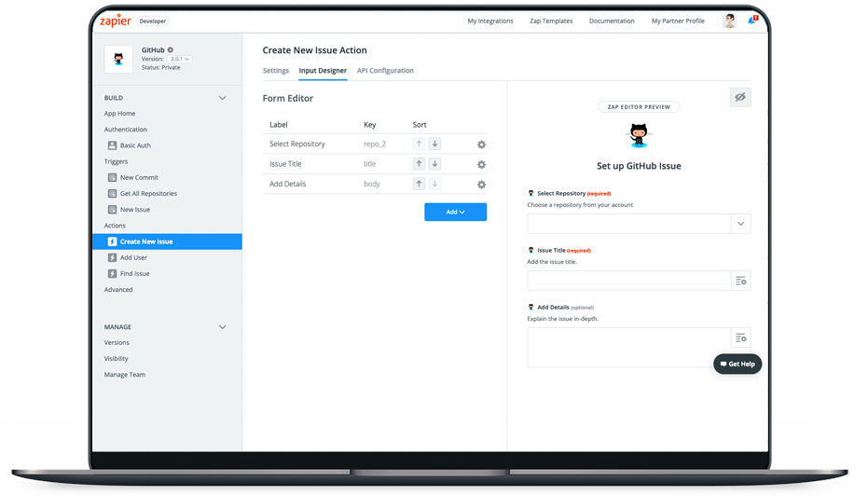Open the Zapier logo home link

116,21
